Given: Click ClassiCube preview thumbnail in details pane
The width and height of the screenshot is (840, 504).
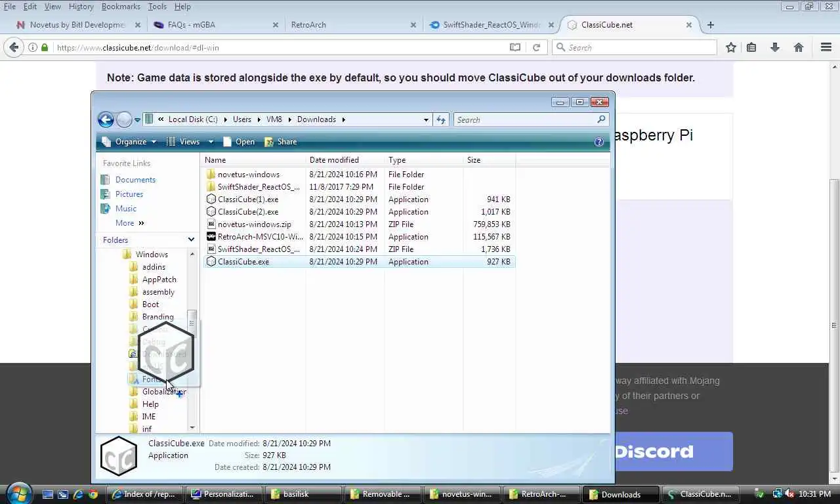Looking at the screenshot, I should [x=119, y=456].
